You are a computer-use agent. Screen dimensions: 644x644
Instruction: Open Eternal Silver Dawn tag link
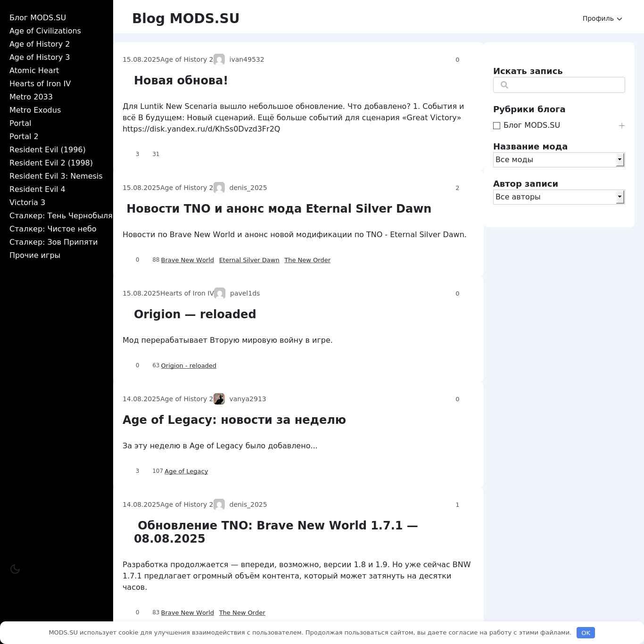pos(249,260)
